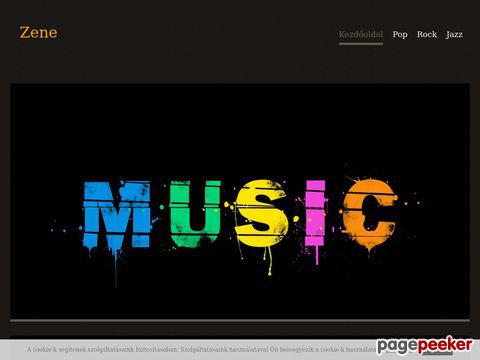Open the Rock menu item

pos(427,34)
